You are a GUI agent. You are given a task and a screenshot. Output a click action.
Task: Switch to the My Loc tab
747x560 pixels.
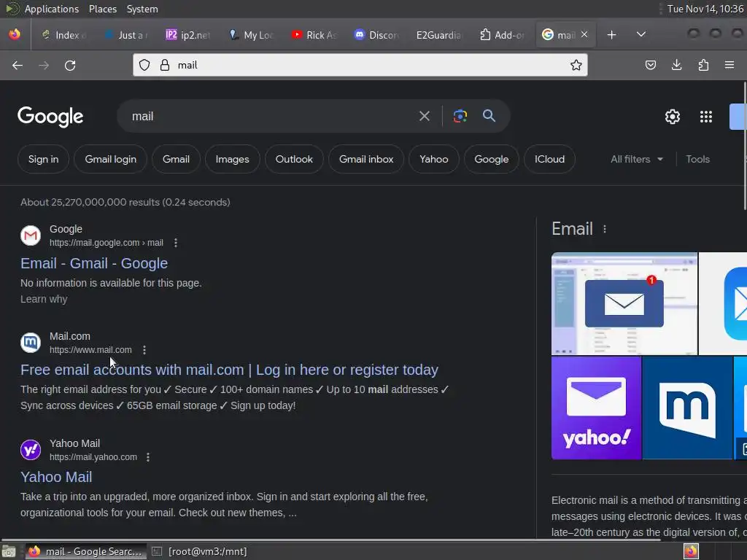pyautogui.click(x=251, y=35)
